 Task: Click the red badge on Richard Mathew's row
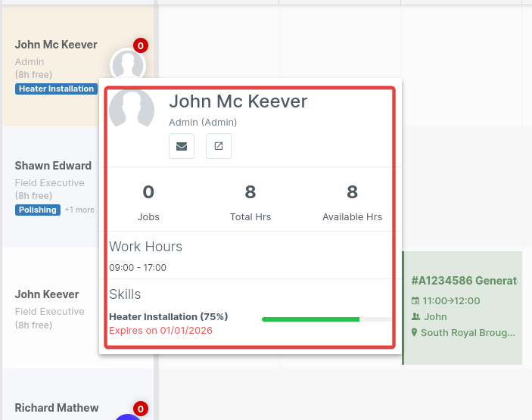tap(140, 409)
